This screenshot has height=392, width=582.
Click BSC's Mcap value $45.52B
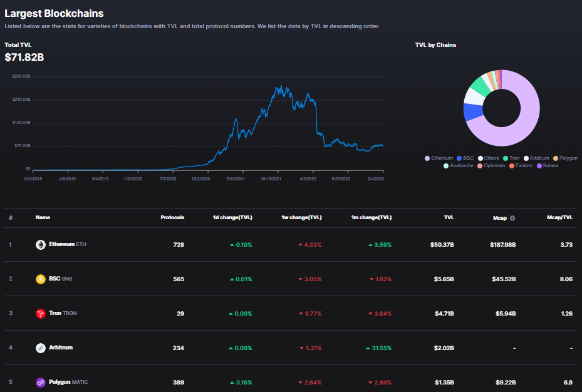(504, 279)
